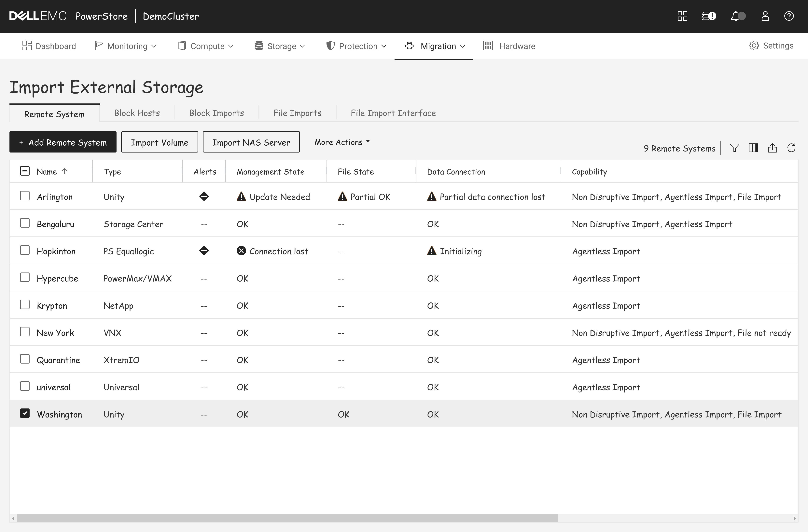Expand the Protection menu
Screen dimensions: 808x532
[x=356, y=46]
